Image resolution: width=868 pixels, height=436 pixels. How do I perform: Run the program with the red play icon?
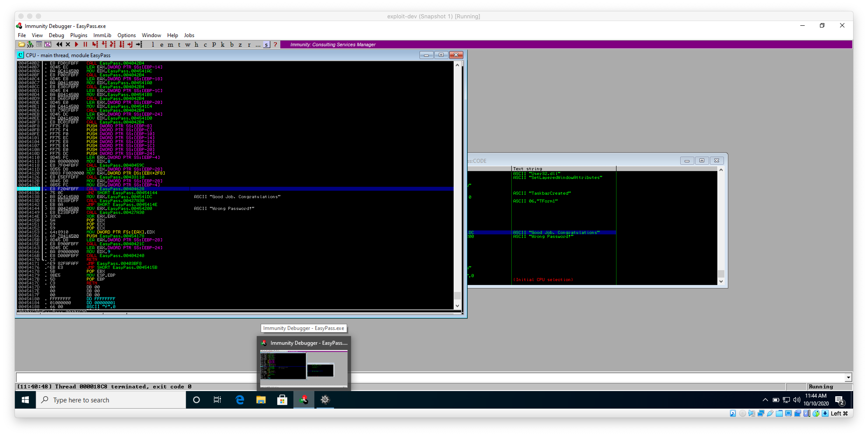76,45
